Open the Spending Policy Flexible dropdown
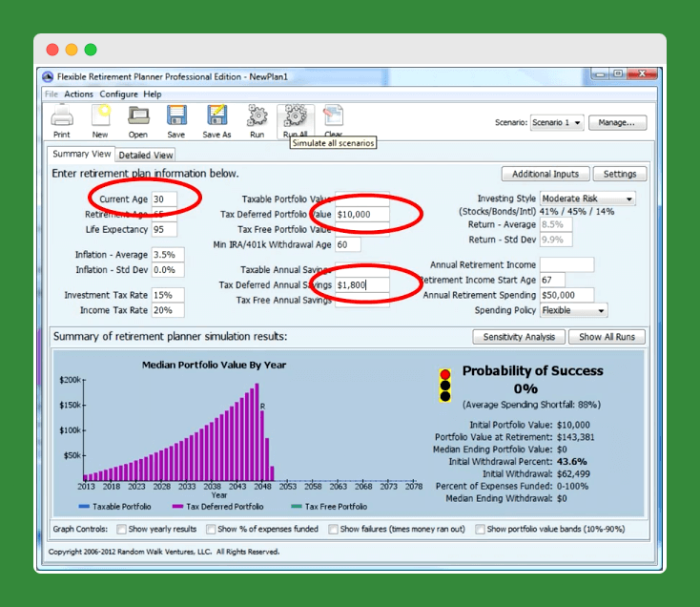Screen dimensions: 700x607 (573, 310)
